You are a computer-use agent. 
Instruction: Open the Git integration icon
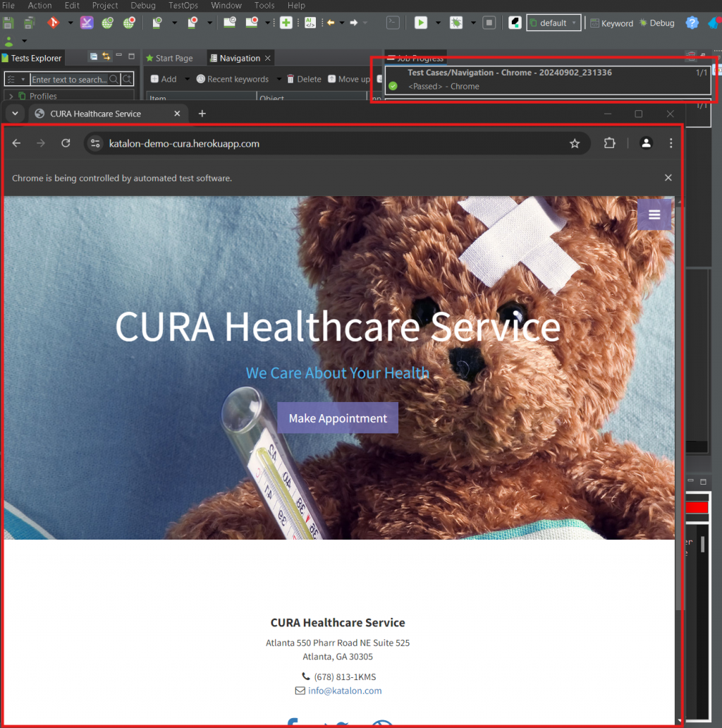pos(54,23)
